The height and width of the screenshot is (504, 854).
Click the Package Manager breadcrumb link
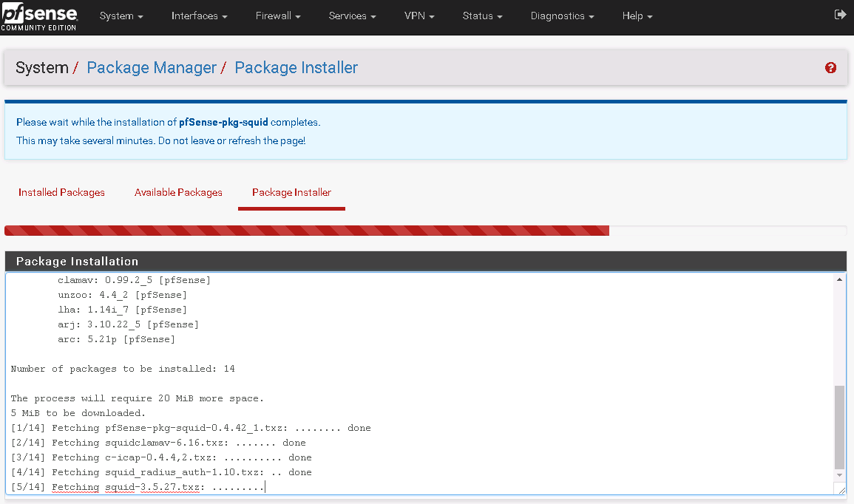coord(152,67)
